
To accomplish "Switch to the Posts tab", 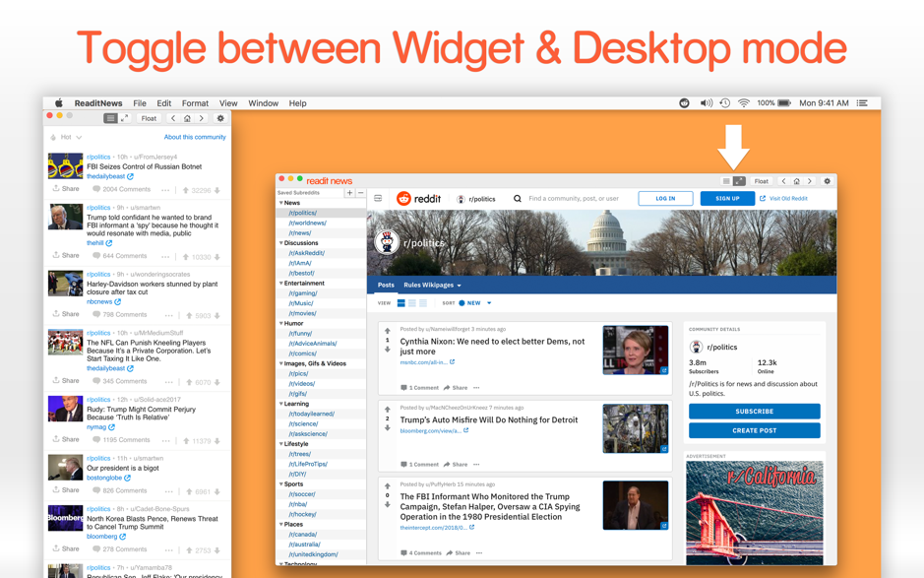I will 386,285.
